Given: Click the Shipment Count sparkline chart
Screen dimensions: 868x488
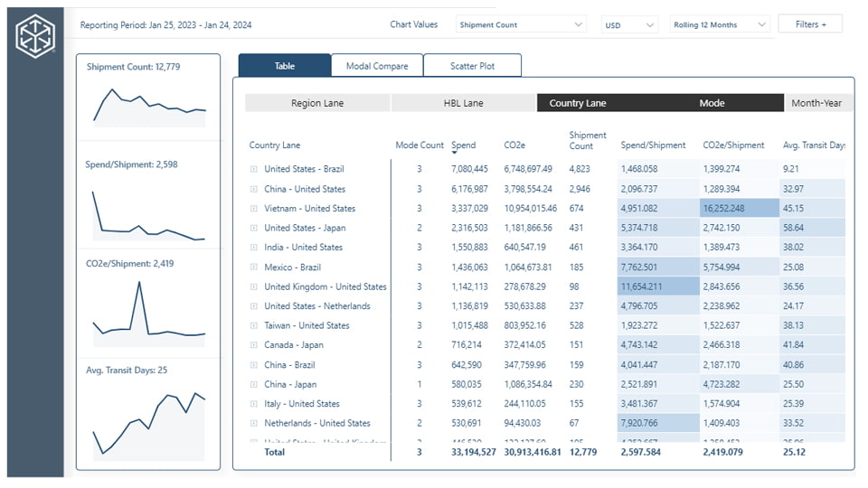Looking at the screenshot, I should [x=148, y=106].
